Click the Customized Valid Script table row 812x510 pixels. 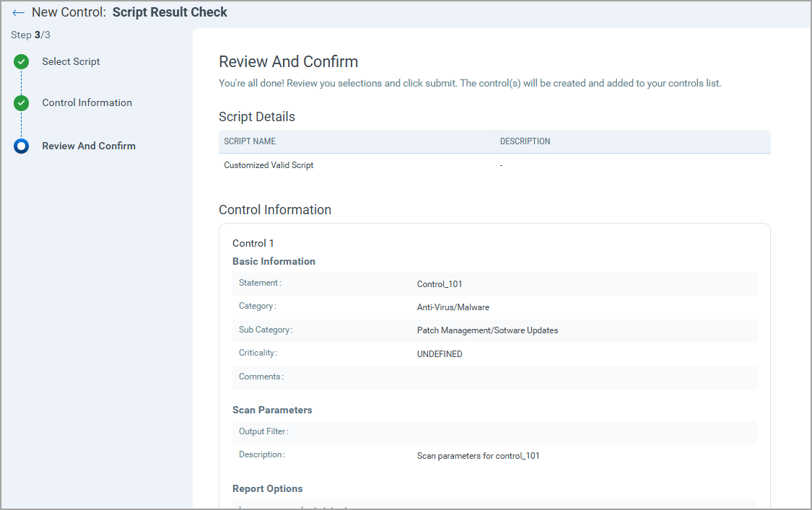[269, 164]
